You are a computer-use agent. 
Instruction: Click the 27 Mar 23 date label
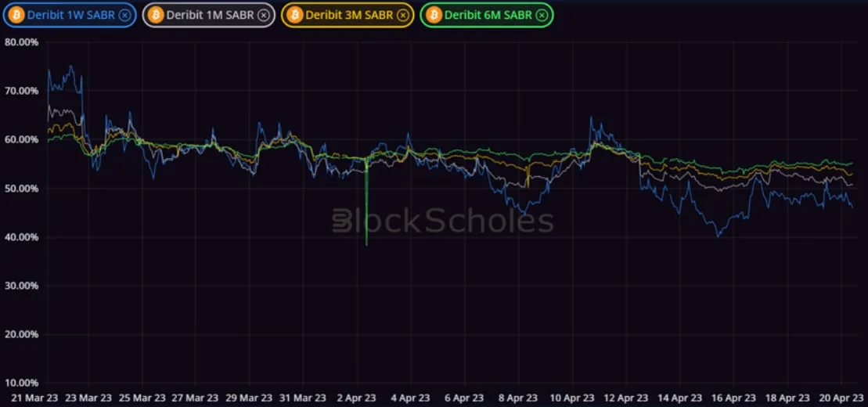[196, 398]
